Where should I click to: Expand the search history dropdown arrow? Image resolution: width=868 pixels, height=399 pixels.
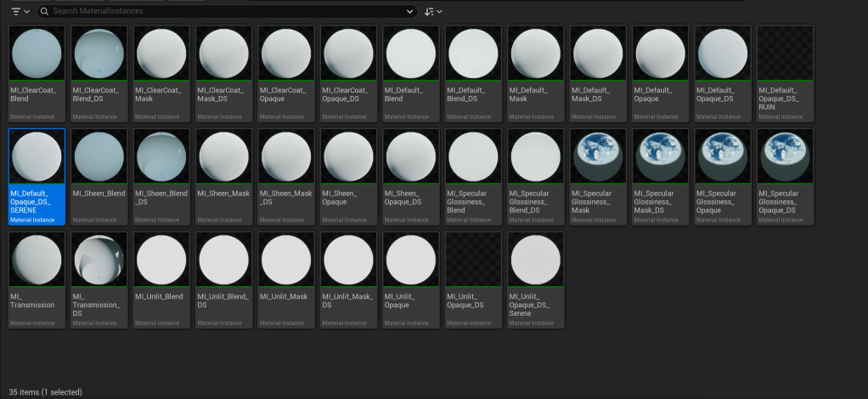pos(410,11)
